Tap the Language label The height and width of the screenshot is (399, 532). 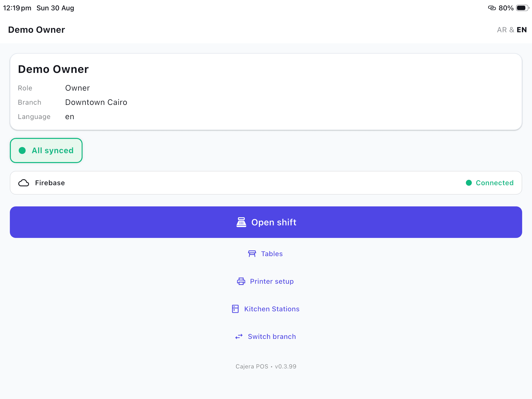tap(34, 117)
